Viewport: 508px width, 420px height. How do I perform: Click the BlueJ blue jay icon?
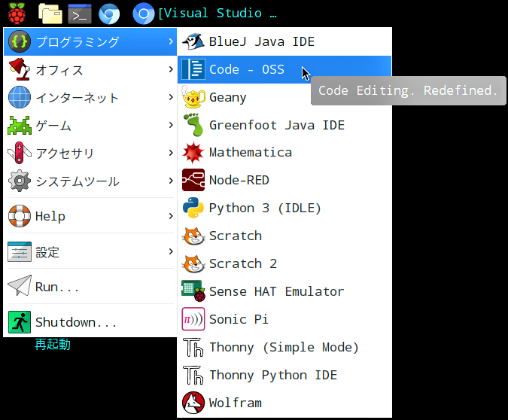(x=193, y=41)
